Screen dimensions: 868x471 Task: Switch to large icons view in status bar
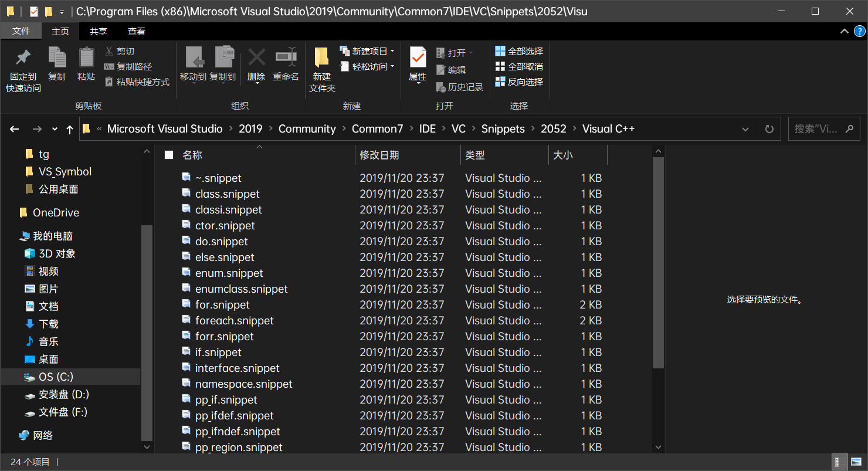(x=856, y=462)
